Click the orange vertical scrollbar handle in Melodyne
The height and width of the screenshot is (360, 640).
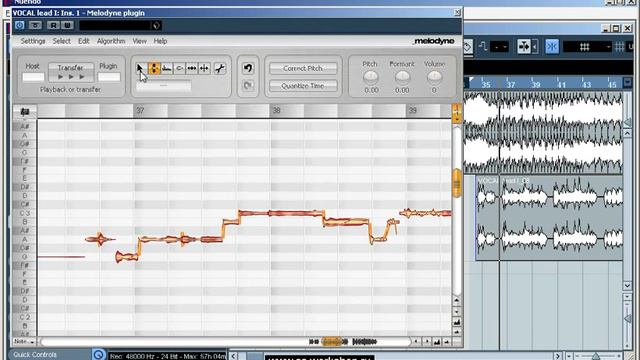[457, 184]
